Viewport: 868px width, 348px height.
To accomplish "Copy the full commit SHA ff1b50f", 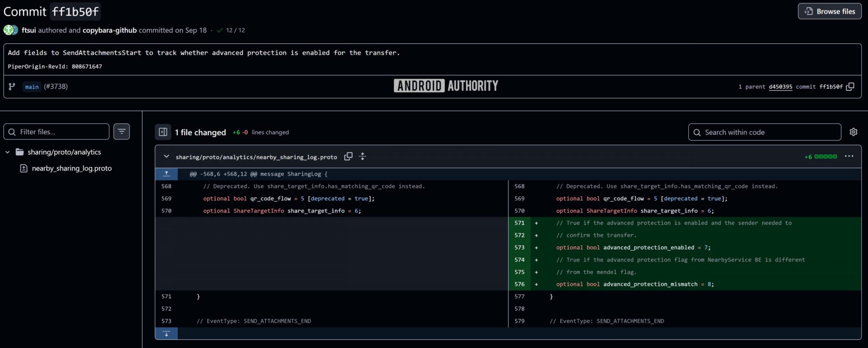I will point(850,86).
